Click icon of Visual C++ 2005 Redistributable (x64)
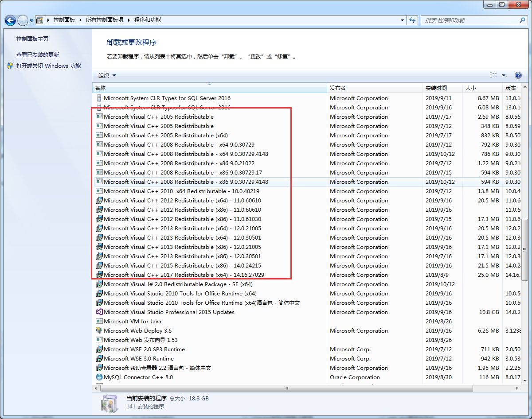The width and height of the screenshot is (532, 419). [x=99, y=136]
